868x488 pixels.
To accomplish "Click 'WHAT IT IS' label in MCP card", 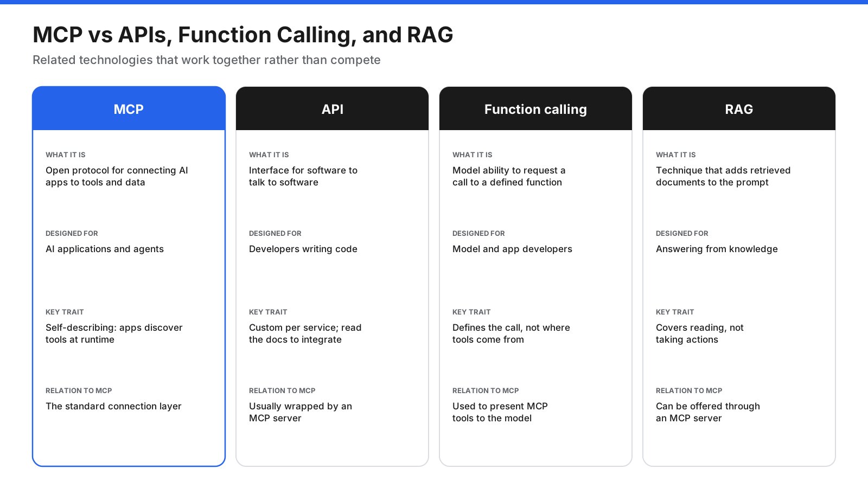I will (x=66, y=155).
